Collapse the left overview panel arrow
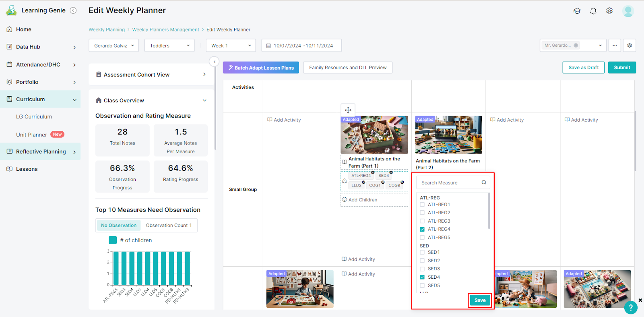This screenshot has width=644, height=317. [214, 62]
